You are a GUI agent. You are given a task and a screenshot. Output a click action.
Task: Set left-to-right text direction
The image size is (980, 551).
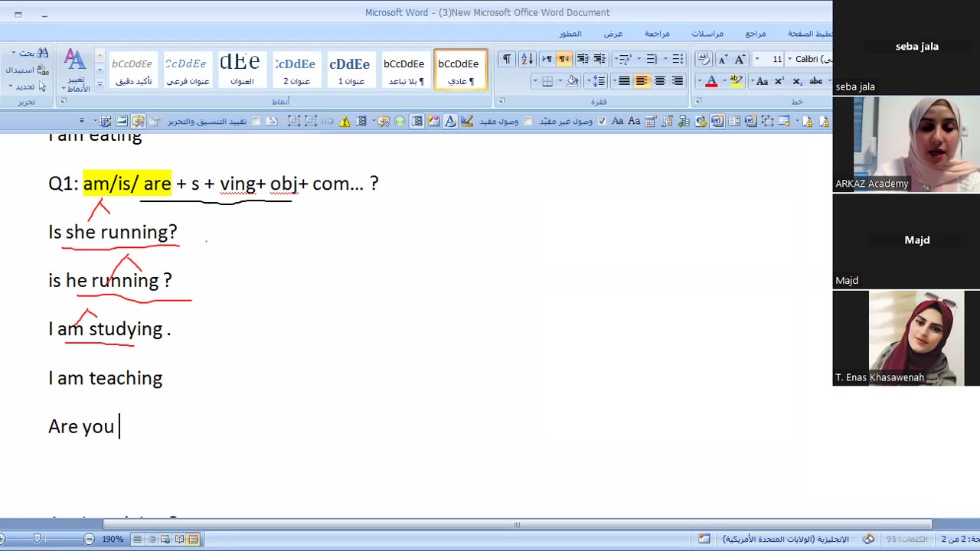click(547, 59)
